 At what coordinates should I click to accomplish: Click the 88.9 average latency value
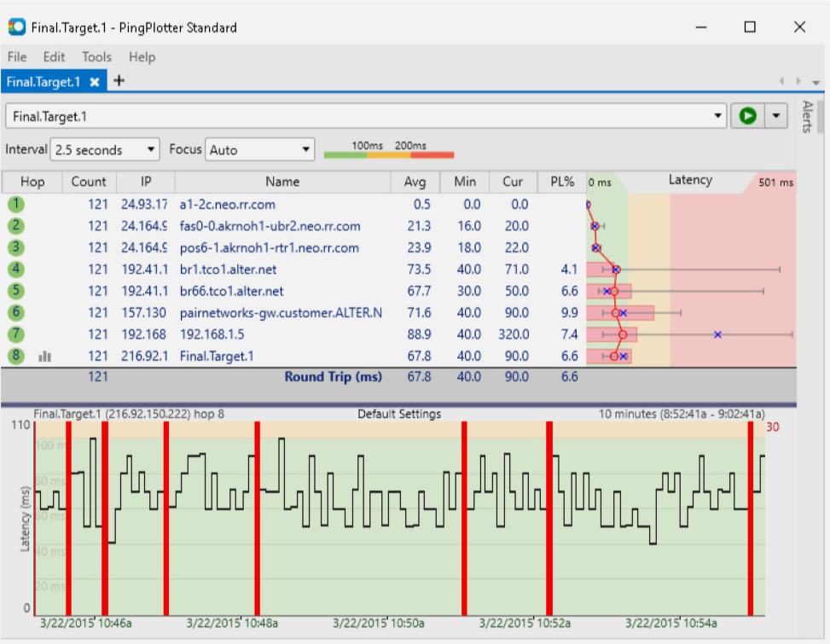coord(419,334)
